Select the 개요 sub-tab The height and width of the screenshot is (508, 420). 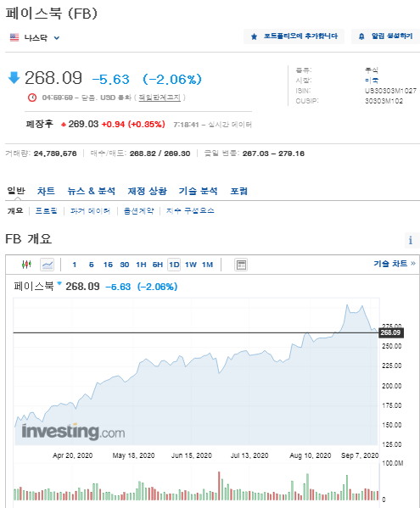(15, 211)
